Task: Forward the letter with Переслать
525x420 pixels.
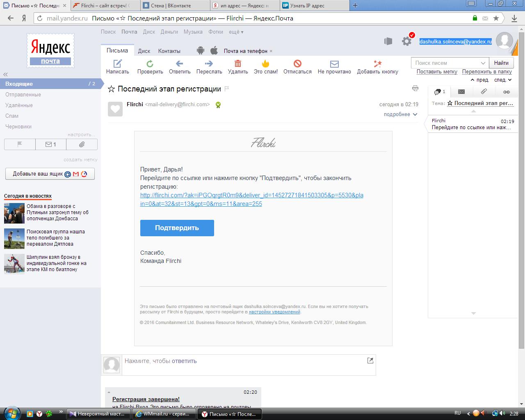Action: coord(209,67)
